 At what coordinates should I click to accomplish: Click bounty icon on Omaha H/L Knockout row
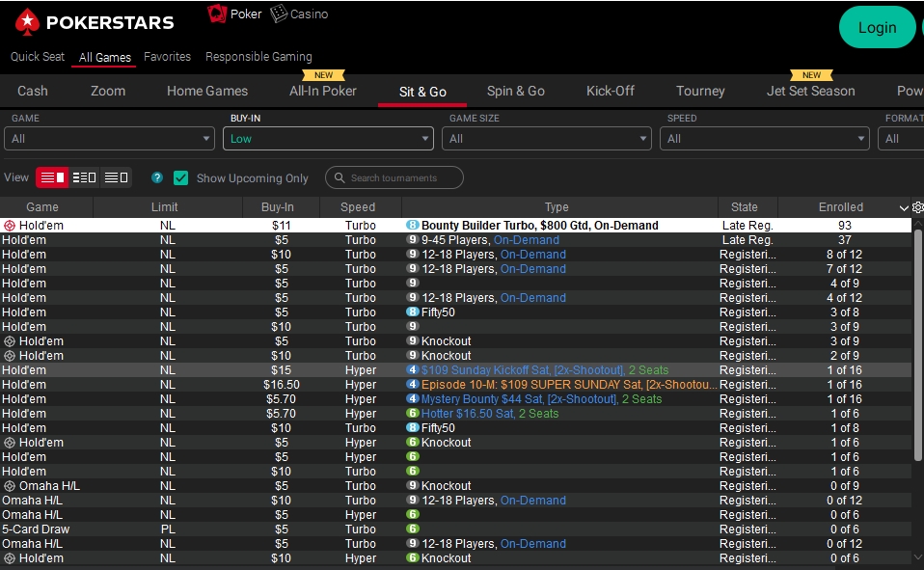pos(10,486)
